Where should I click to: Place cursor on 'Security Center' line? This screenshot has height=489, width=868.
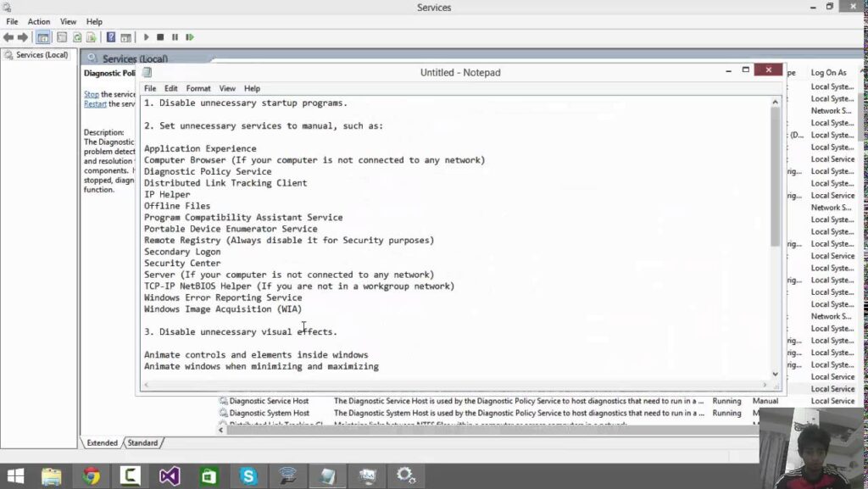pos(182,264)
